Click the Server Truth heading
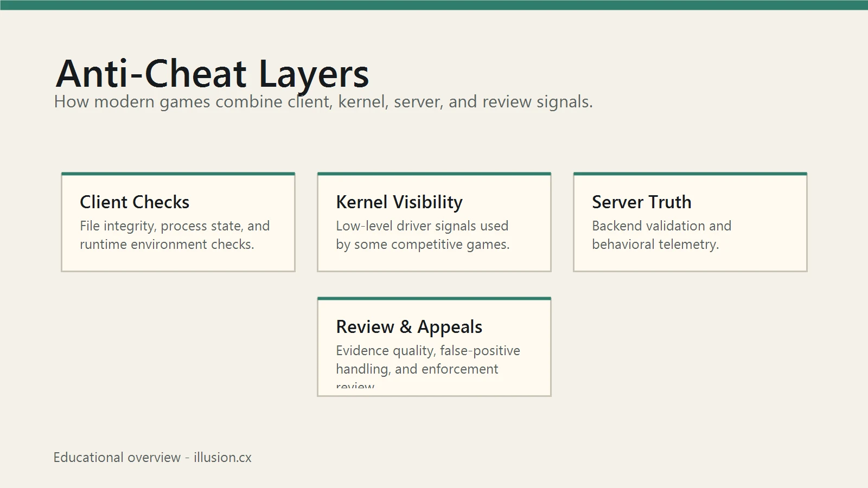The height and width of the screenshot is (488, 868). (642, 202)
